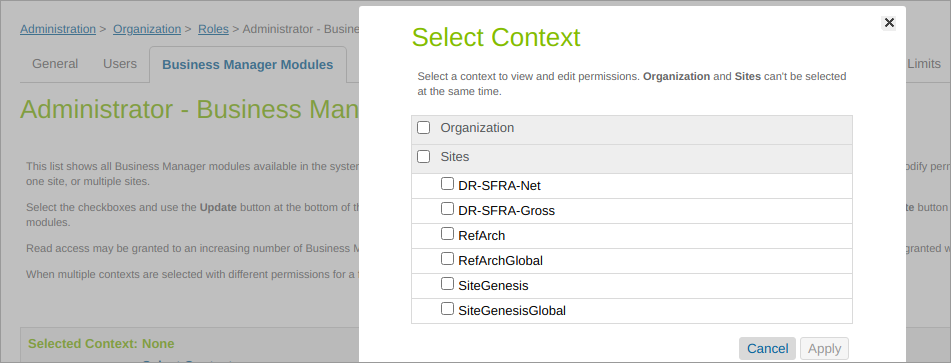Open the Limits tab
Image resolution: width=951 pixels, height=363 pixels.
pyautogui.click(x=924, y=64)
